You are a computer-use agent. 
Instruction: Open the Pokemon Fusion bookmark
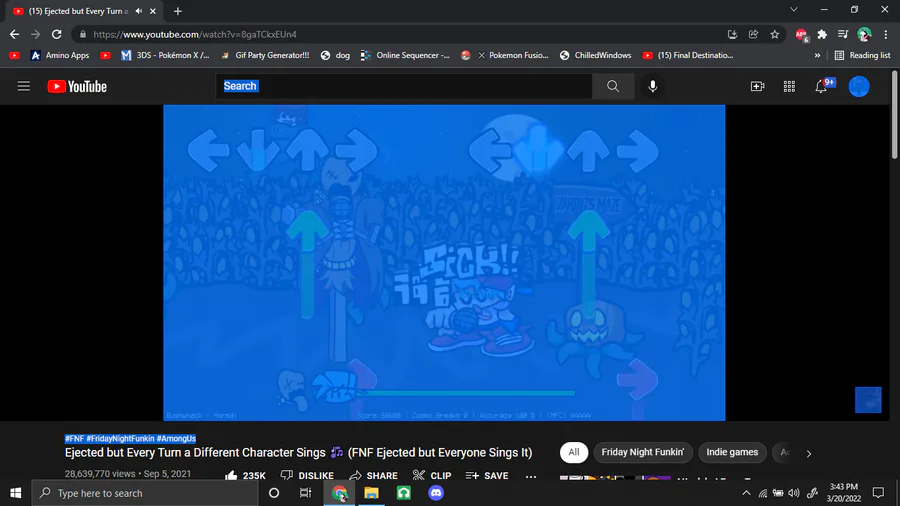513,55
